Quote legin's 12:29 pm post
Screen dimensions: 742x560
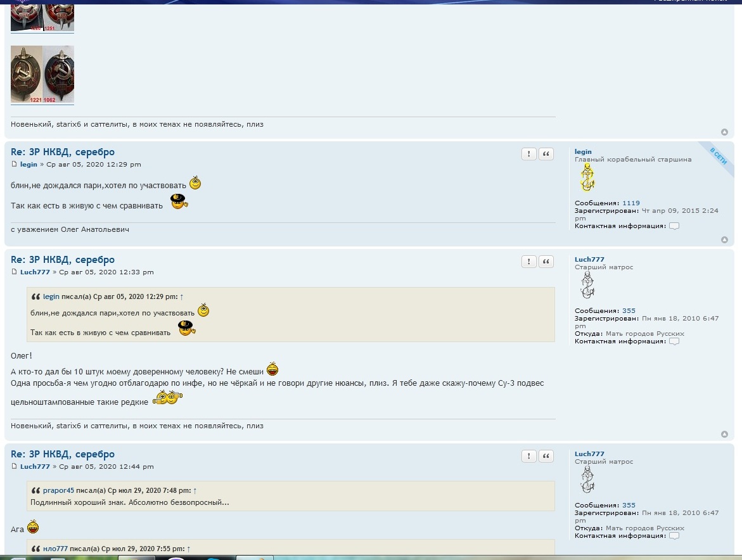coord(546,154)
